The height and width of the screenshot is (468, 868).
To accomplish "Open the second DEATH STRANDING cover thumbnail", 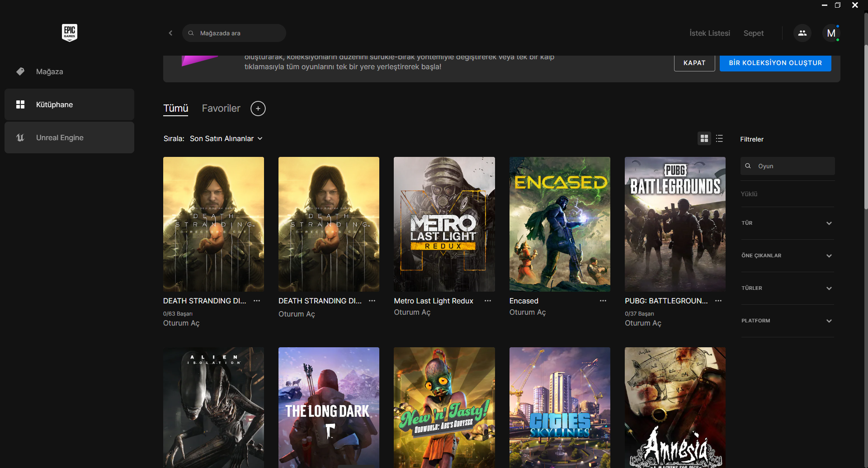I will (329, 224).
